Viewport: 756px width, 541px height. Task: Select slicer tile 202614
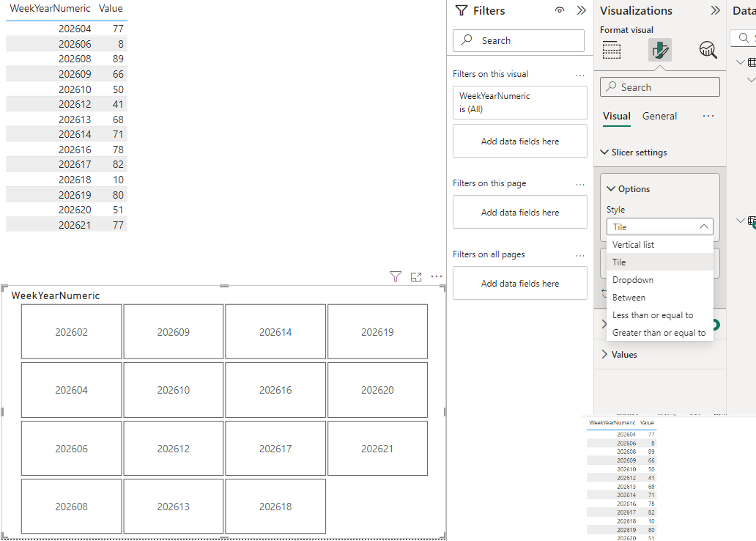(x=275, y=331)
